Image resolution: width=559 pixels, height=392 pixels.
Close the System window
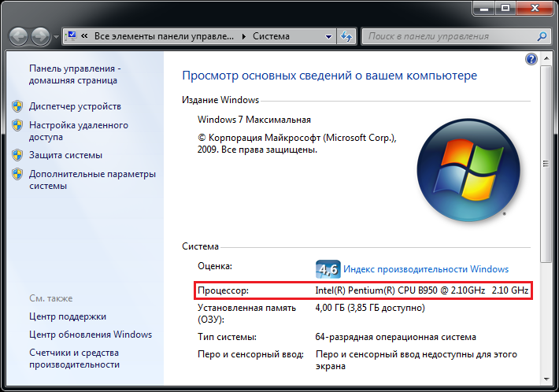tap(535, 9)
